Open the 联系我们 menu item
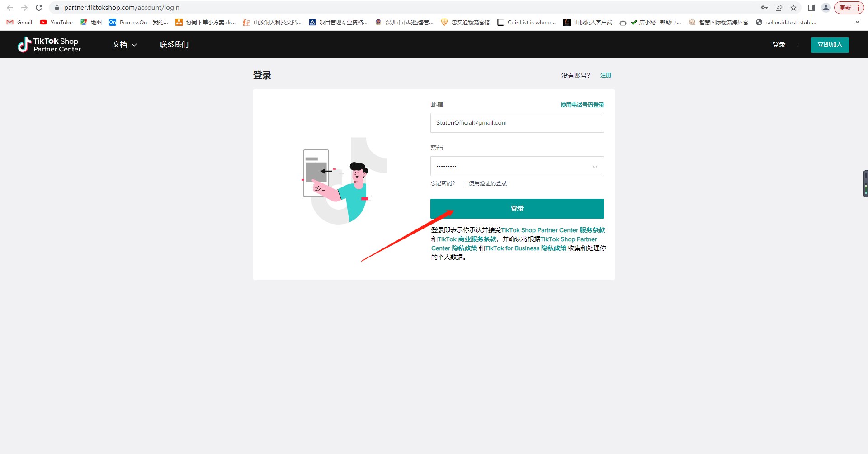 (174, 45)
